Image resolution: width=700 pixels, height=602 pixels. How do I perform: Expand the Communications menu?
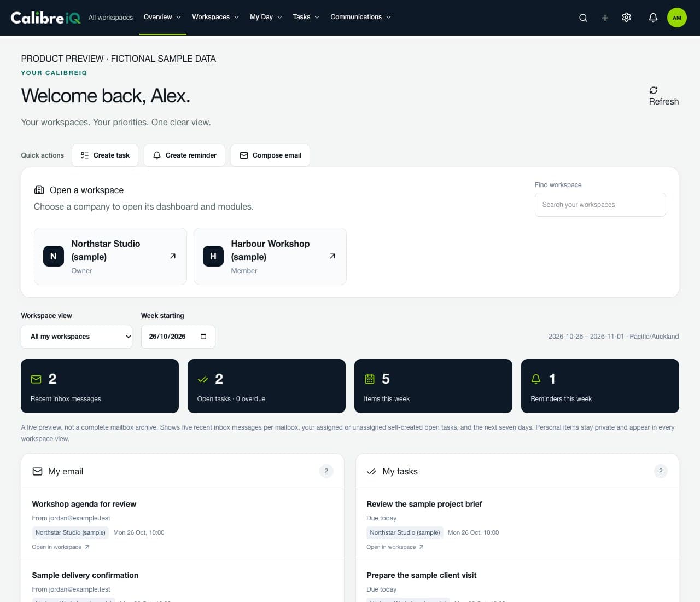coord(360,17)
